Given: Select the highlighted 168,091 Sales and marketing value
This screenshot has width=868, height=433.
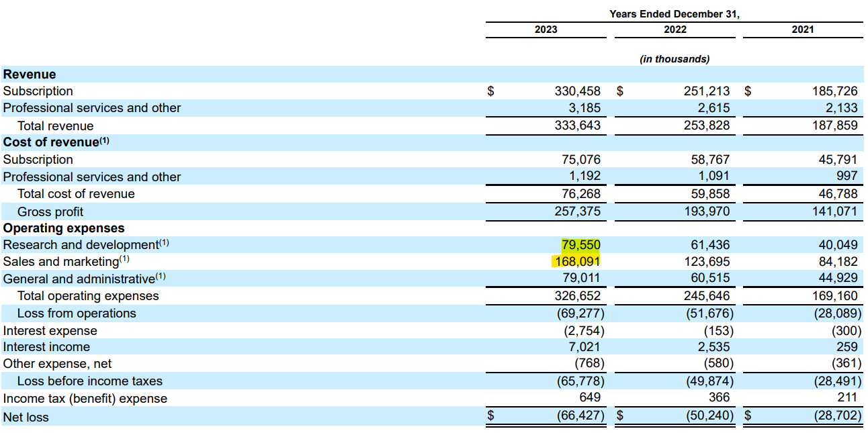Looking at the screenshot, I should 576,262.
